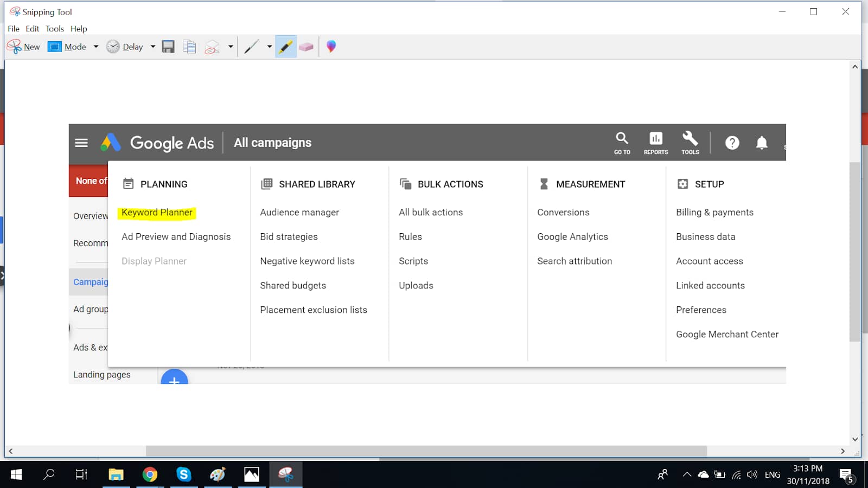Open the Action Center notifications icon
The width and height of the screenshot is (868, 488).
pos(847,476)
